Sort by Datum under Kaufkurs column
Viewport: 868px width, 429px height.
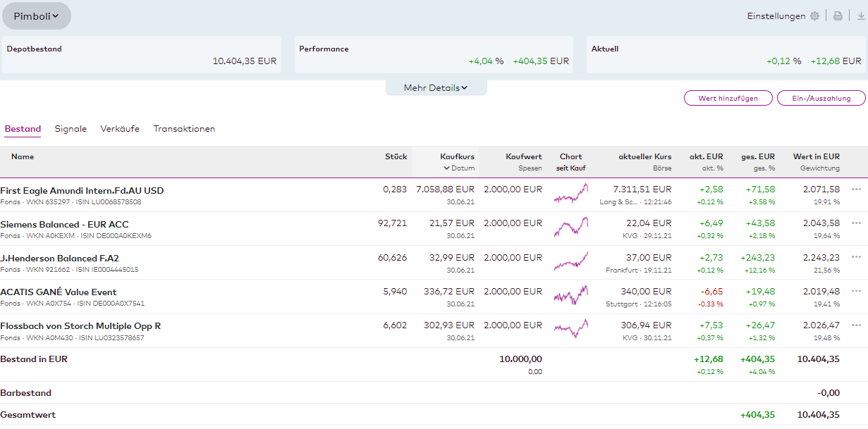459,168
